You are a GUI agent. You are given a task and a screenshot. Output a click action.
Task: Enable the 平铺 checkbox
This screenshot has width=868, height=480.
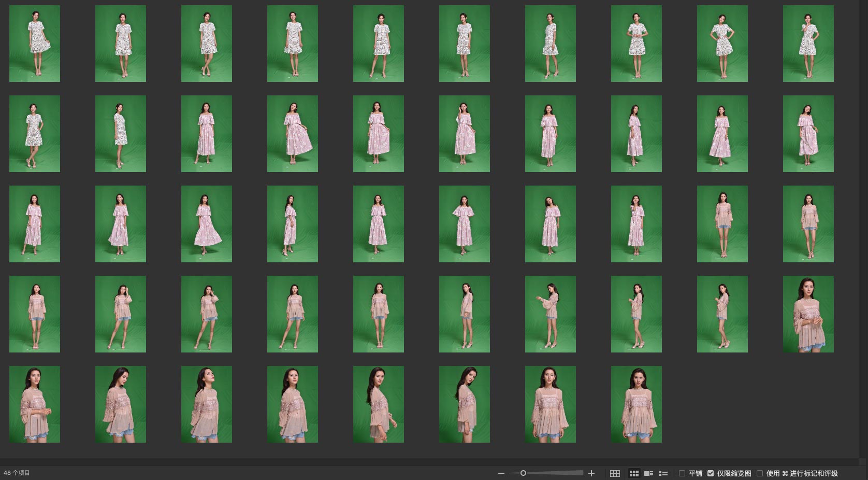682,473
